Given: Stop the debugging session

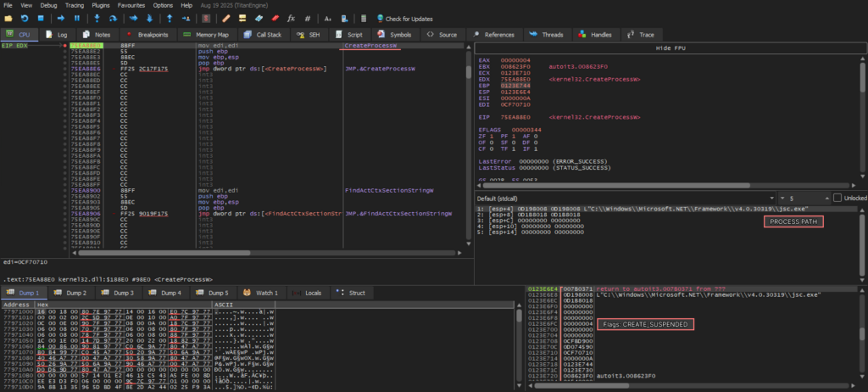Looking at the screenshot, I should [x=42, y=18].
